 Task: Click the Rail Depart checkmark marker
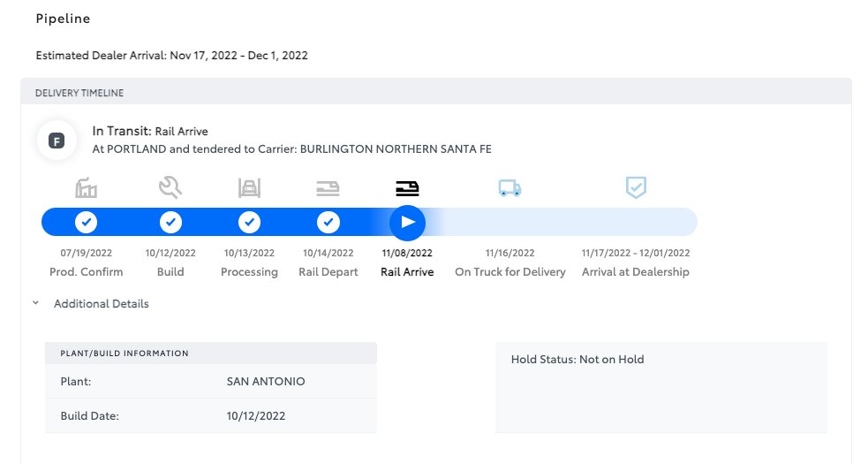328,223
